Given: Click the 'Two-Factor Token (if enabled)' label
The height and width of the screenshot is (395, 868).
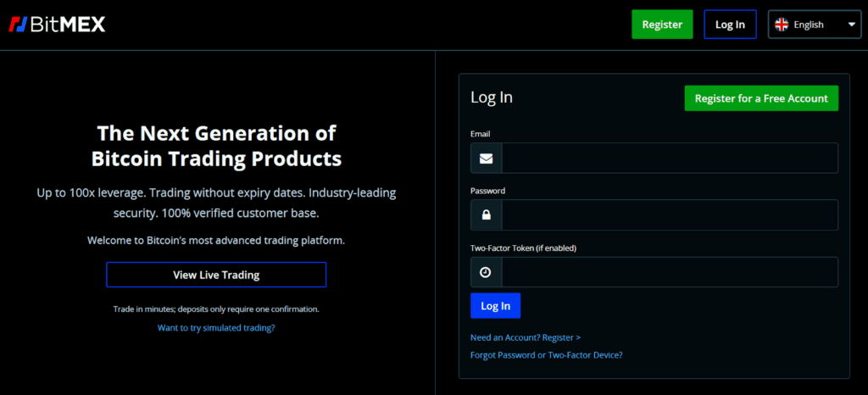Looking at the screenshot, I should 523,248.
